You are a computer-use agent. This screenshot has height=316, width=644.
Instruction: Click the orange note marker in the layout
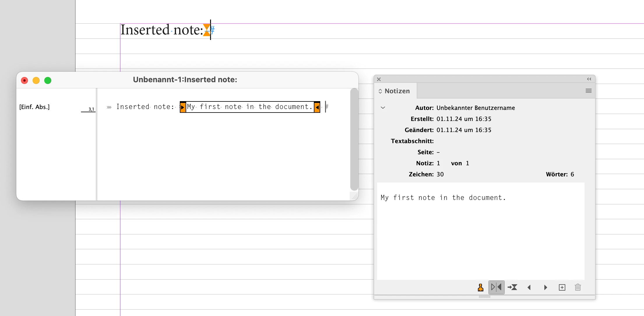coord(206,30)
